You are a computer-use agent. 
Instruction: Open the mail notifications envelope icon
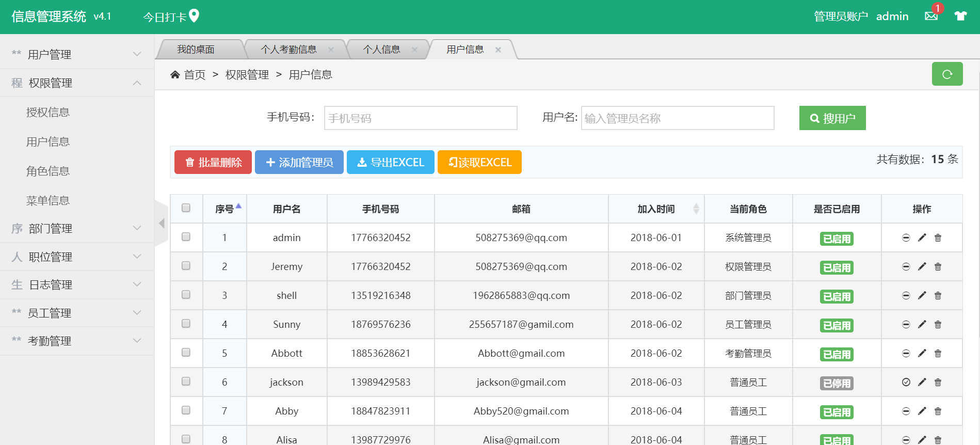[931, 16]
